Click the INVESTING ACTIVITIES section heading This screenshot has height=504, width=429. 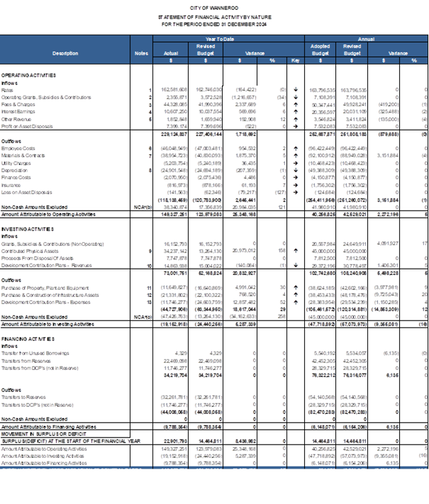pyautogui.click(x=27, y=228)
